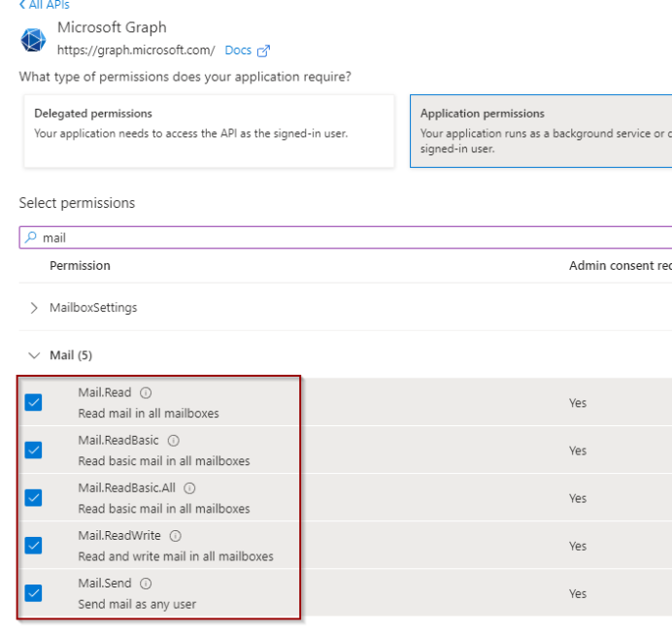The image size is (672, 636).
Task: Click the MailboxSettings group label
Action: point(93,308)
